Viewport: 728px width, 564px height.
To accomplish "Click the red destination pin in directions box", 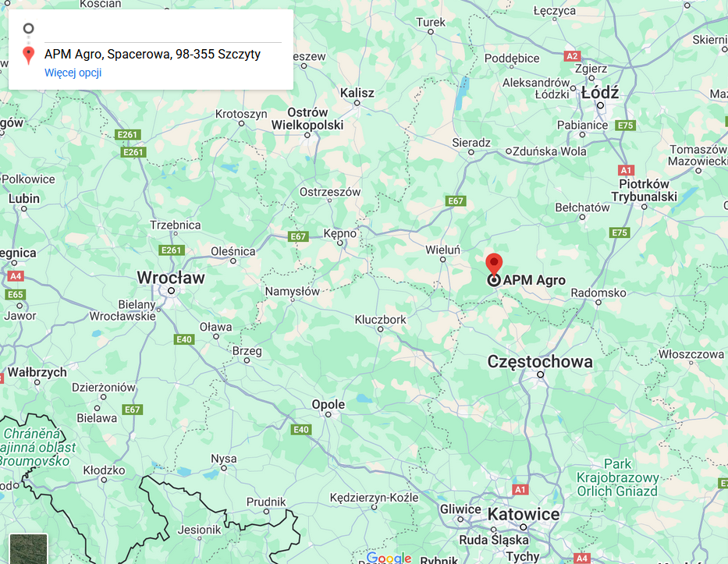I will tap(28, 55).
